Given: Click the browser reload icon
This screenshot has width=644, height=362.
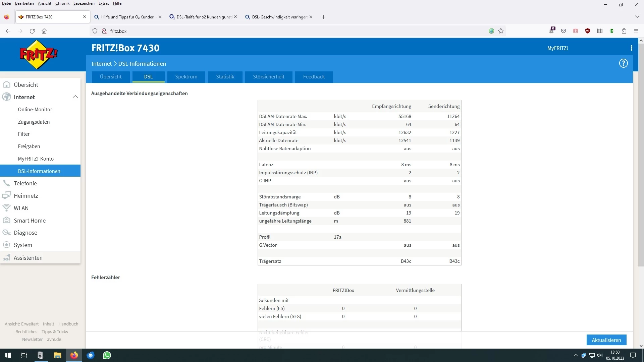Looking at the screenshot, I should [x=32, y=31].
